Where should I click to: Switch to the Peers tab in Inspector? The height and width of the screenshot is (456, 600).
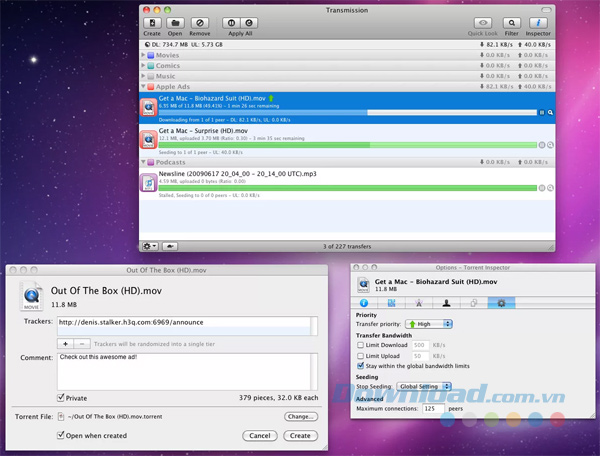tap(447, 301)
